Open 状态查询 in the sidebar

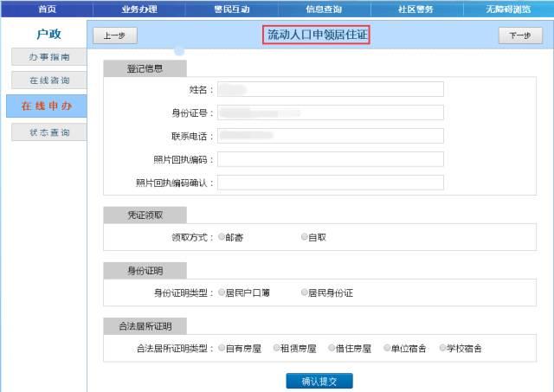pyautogui.click(x=49, y=132)
